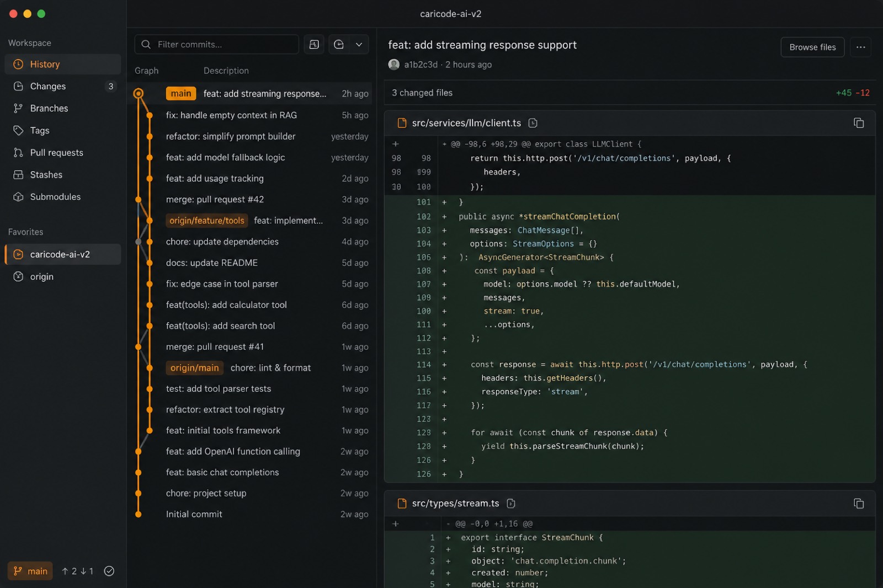
Task: Select commit 'test: add tool parser tests'
Action: coord(251,388)
